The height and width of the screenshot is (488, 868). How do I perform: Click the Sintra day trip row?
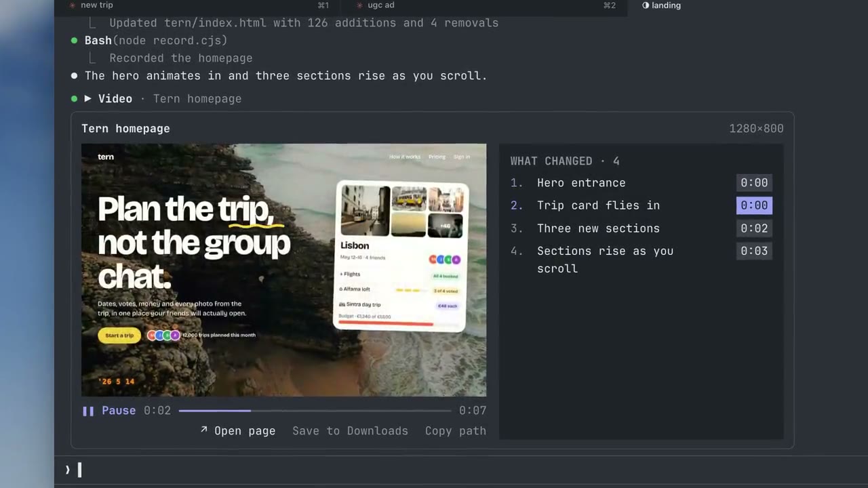pyautogui.click(x=399, y=305)
